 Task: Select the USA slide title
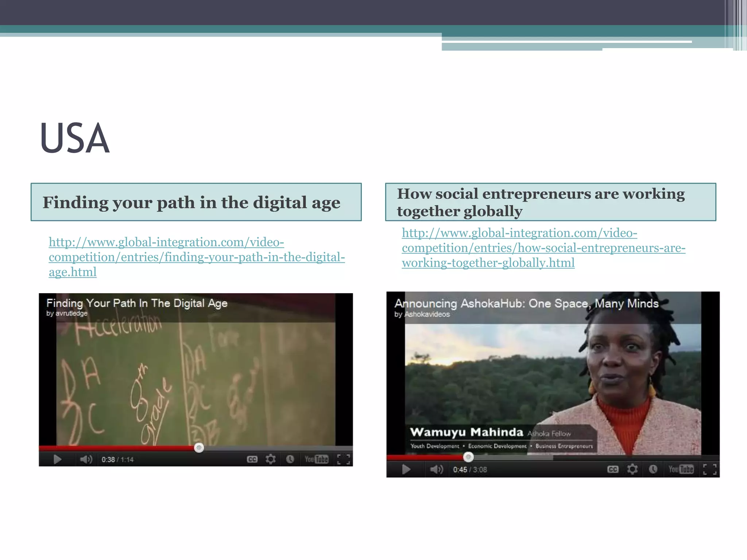75,139
